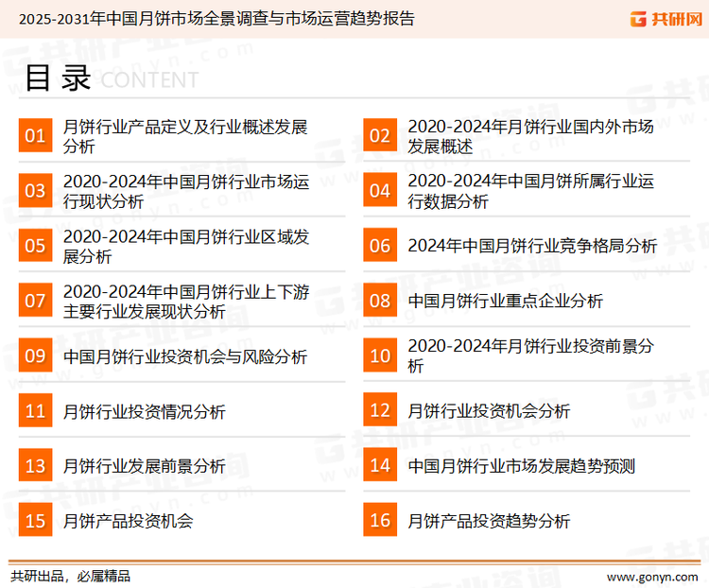709x588 pixels.
Task: Open chapter 2020-2024年中国月饼行业区域发展分析
Action: 186,247
